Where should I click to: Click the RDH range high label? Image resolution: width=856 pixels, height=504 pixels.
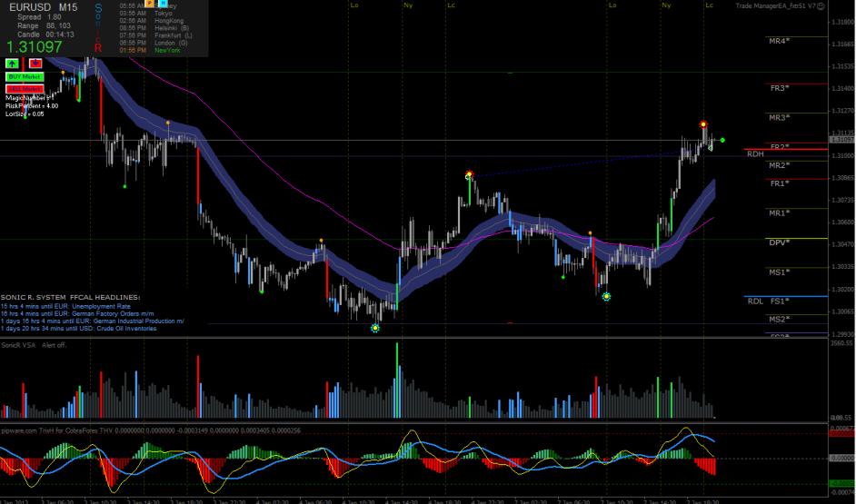click(x=754, y=154)
